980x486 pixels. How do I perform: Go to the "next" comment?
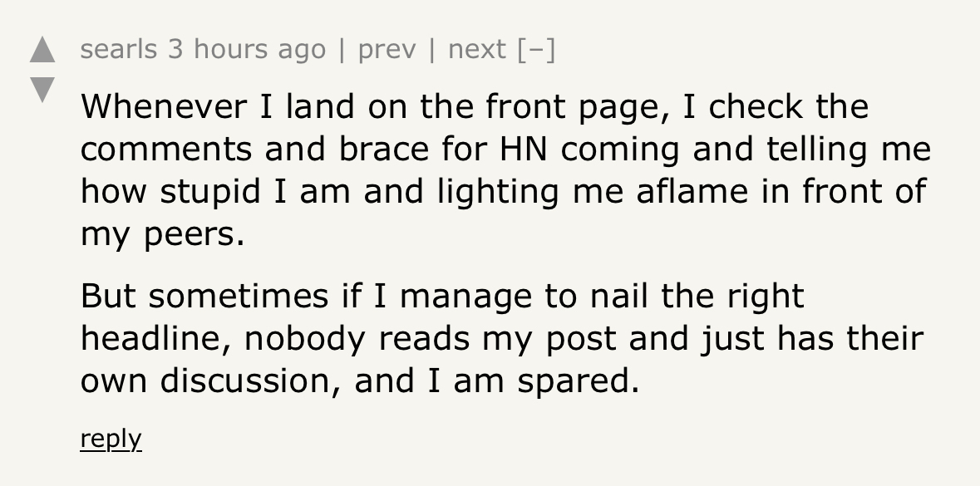point(476,50)
